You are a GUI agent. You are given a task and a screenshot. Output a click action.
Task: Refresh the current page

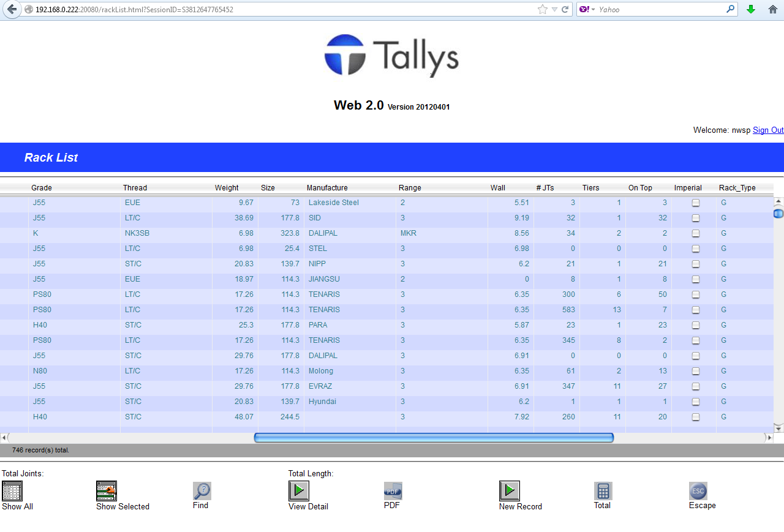pos(565,9)
